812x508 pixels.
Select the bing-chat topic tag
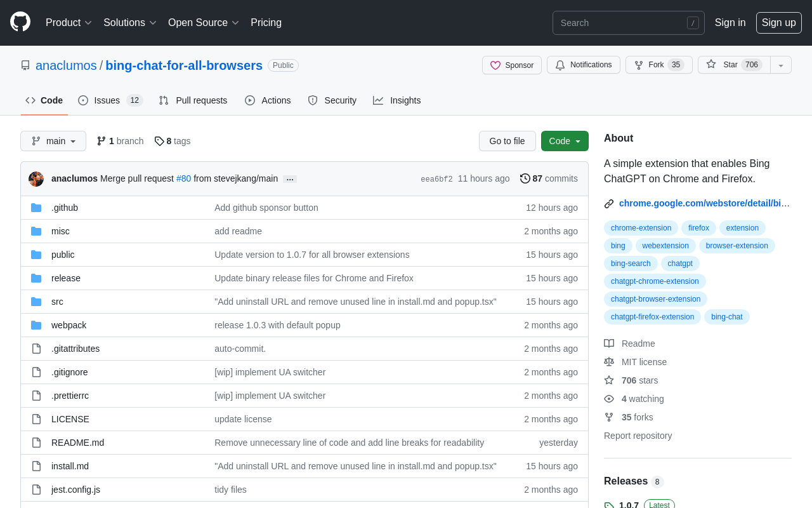click(727, 317)
